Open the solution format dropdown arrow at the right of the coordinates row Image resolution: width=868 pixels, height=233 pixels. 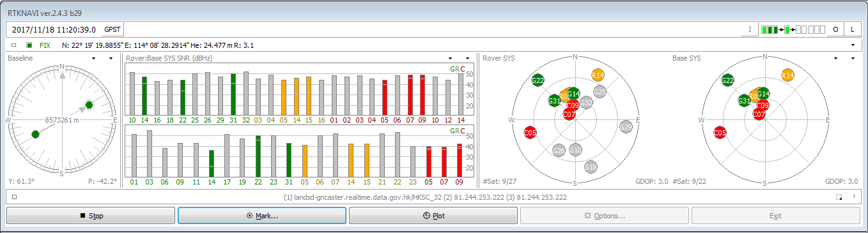pos(853,45)
